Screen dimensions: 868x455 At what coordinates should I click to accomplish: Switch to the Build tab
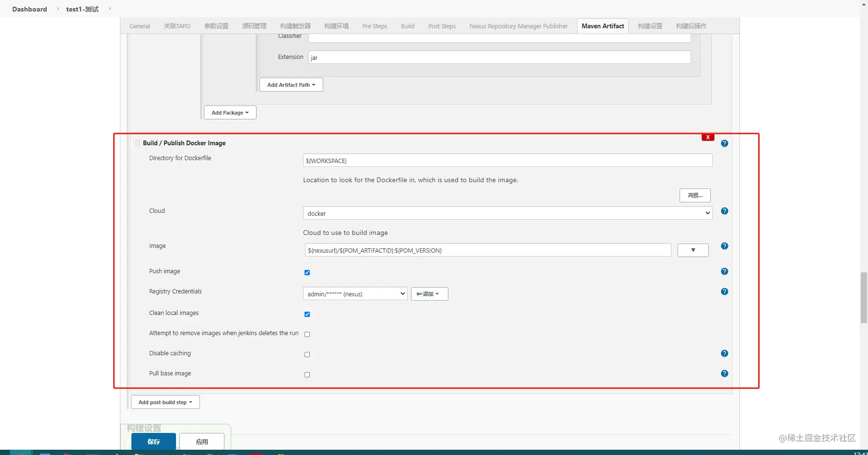click(x=408, y=26)
